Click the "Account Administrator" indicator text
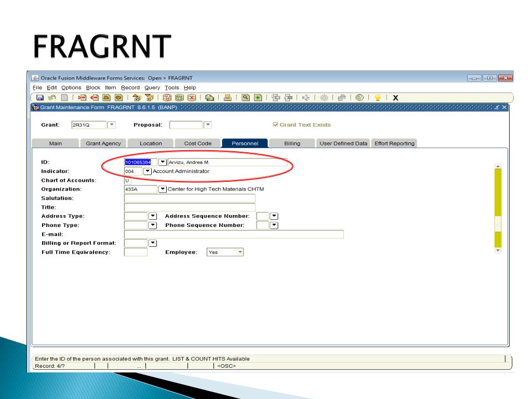 point(181,171)
